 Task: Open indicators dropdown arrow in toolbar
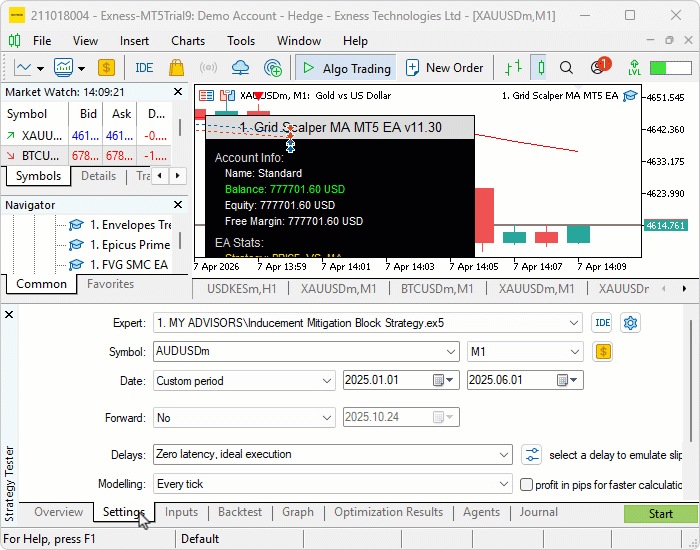pyautogui.click(x=81, y=69)
